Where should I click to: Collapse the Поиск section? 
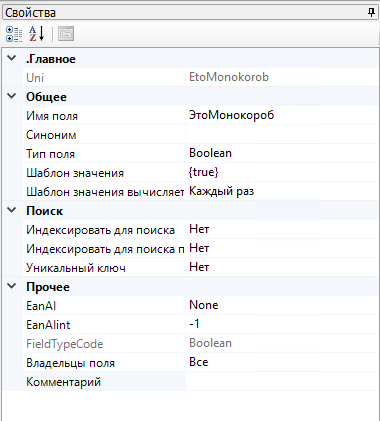point(12,210)
